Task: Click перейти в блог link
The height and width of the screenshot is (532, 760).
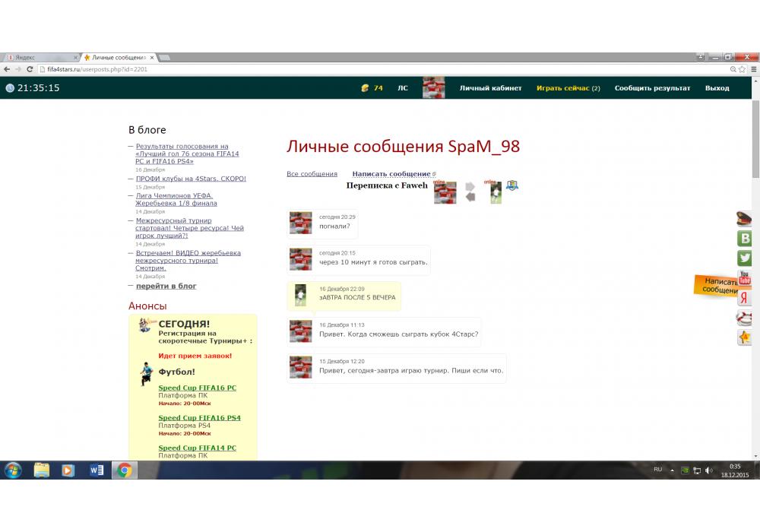Action: (x=166, y=286)
